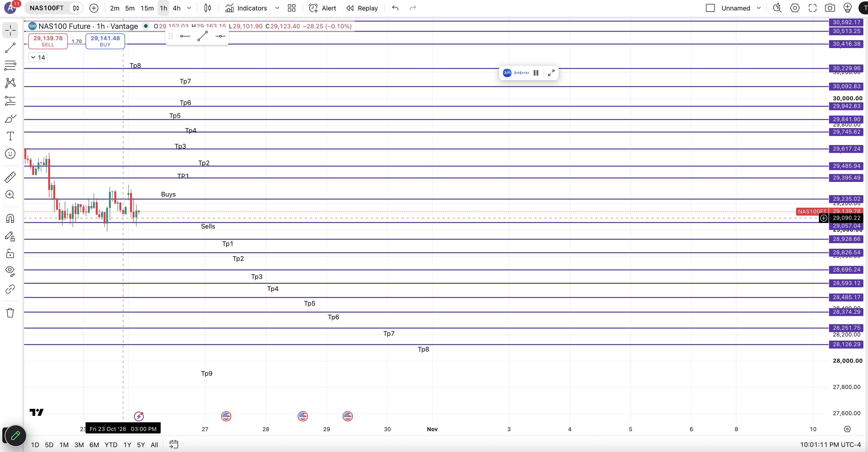Click the go to date calendar icon
Viewport: 868px width, 452px height.
[174, 445]
